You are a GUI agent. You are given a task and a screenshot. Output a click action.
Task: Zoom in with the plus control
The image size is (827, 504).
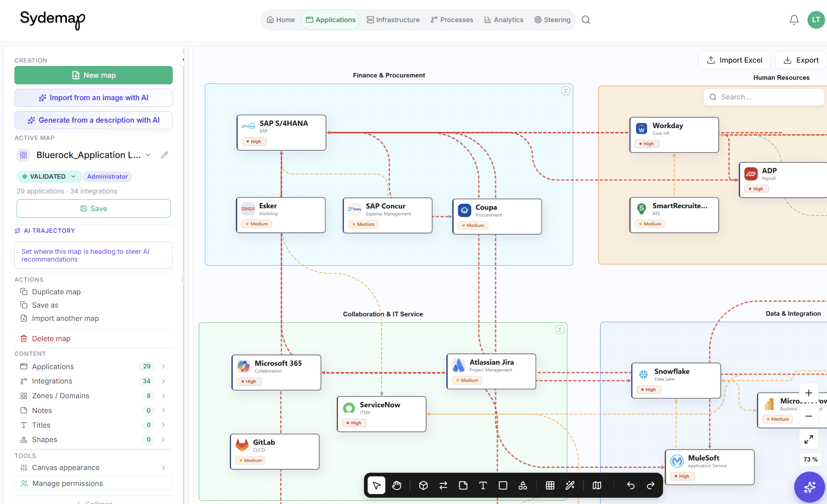809,393
